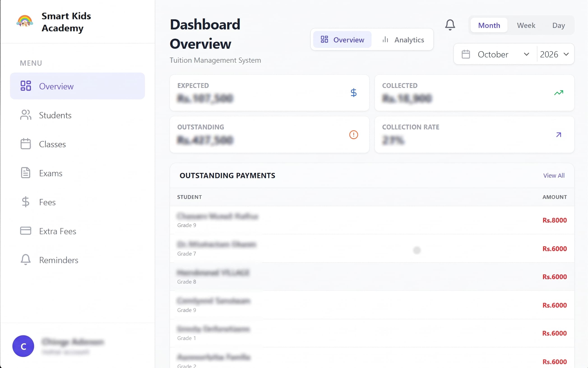Click the STUDENT column header
This screenshot has height=368, width=588.
(x=190, y=197)
